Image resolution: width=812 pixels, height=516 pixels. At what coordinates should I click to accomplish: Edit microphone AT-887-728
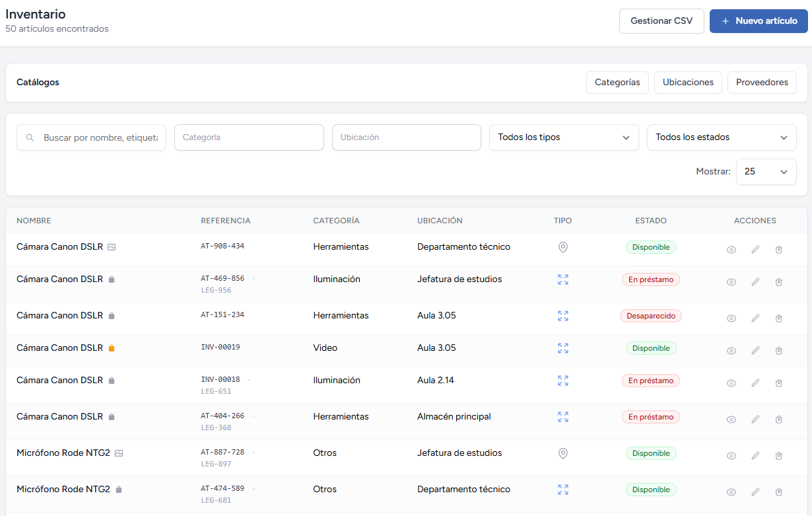coord(755,456)
